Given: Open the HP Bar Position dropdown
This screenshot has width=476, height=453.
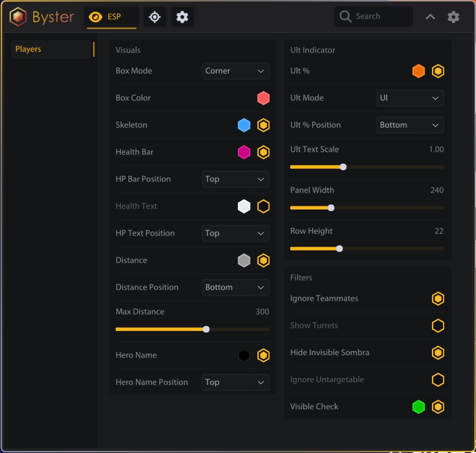Looking at the screenshot, I should (235, 179).
